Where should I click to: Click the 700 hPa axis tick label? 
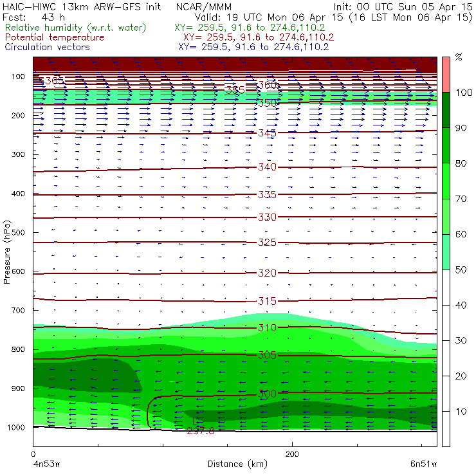[x=18, y=311]
